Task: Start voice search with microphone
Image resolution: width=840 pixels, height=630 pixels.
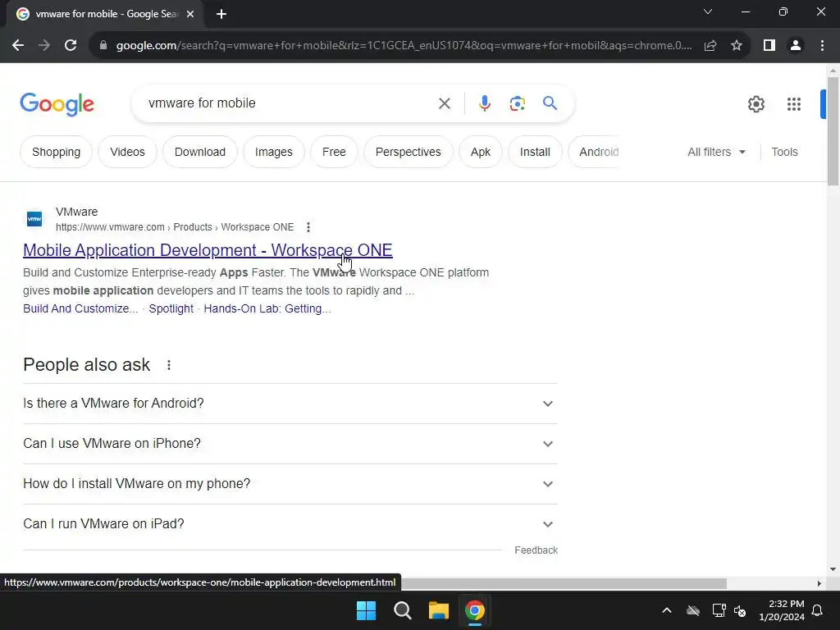Action: click(x=484, y=103)
